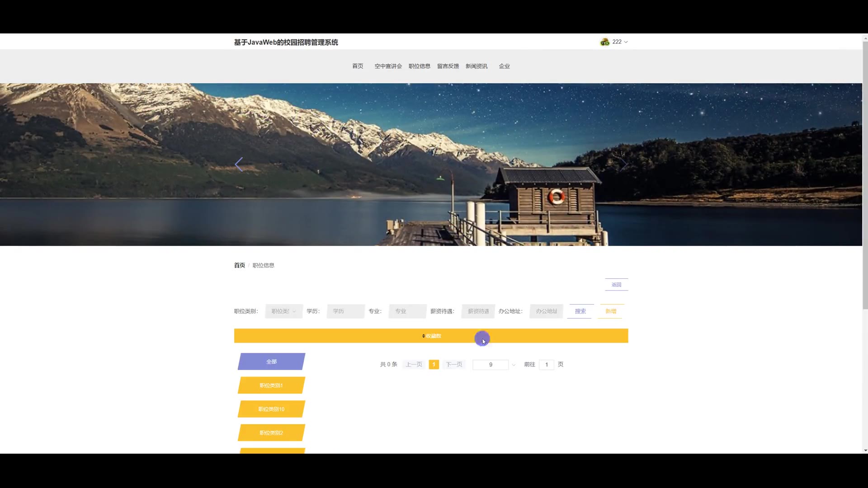Select the 全部 category filter
868x488 pixels.
[271, 362]
